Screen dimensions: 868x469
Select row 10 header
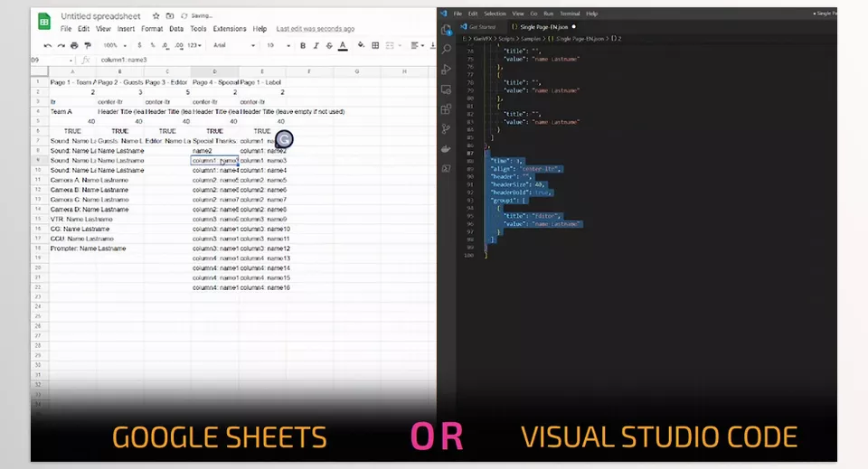pyautogui.click(x=38, y=171)
